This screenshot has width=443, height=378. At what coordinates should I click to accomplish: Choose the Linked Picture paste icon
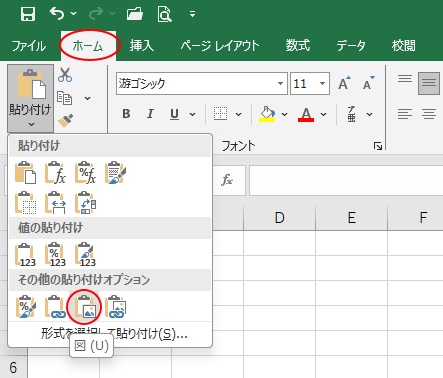(115, 307)
